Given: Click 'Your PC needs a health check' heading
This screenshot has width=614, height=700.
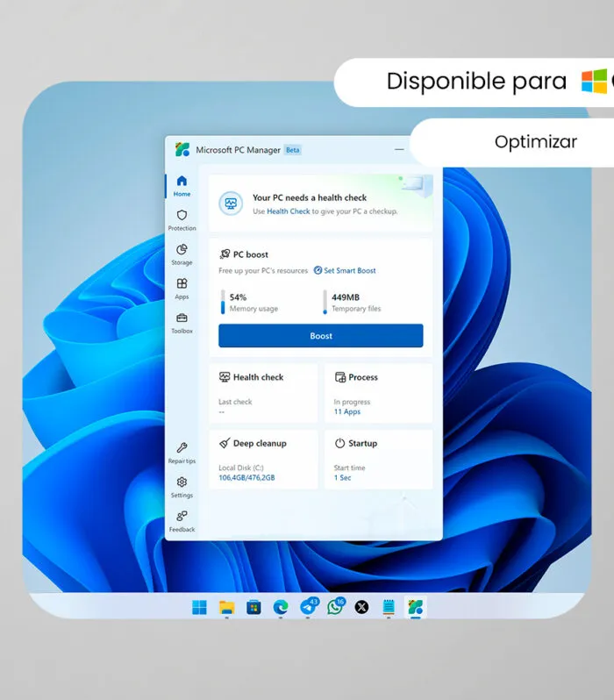Looking at the screenshot, I should pos(310,197).
